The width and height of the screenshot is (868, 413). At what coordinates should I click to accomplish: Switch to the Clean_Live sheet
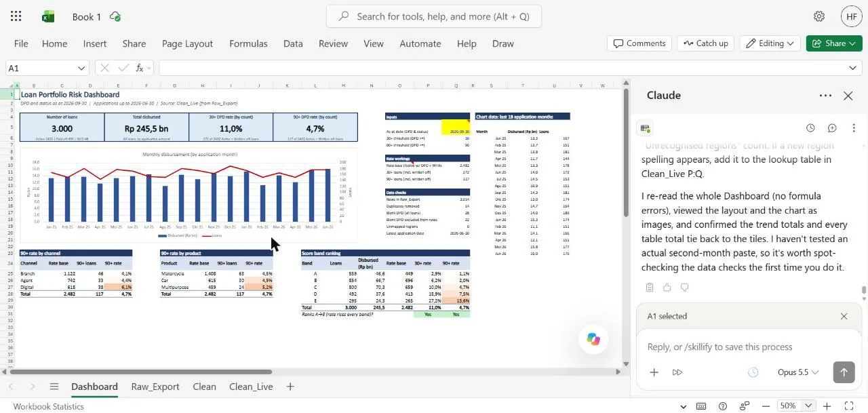(x=251, y=387)
